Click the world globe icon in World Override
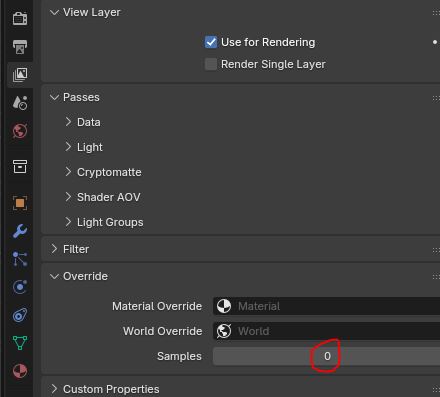Screen dimensions: 440x397 224,331
